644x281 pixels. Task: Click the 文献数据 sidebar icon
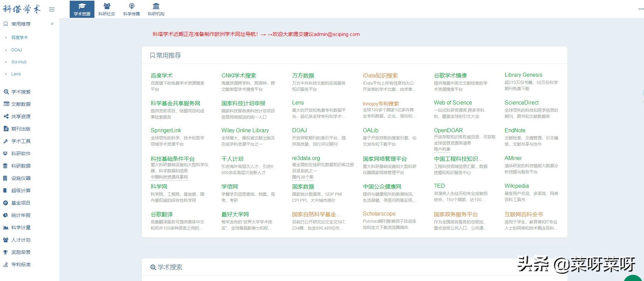click(6, 104)
